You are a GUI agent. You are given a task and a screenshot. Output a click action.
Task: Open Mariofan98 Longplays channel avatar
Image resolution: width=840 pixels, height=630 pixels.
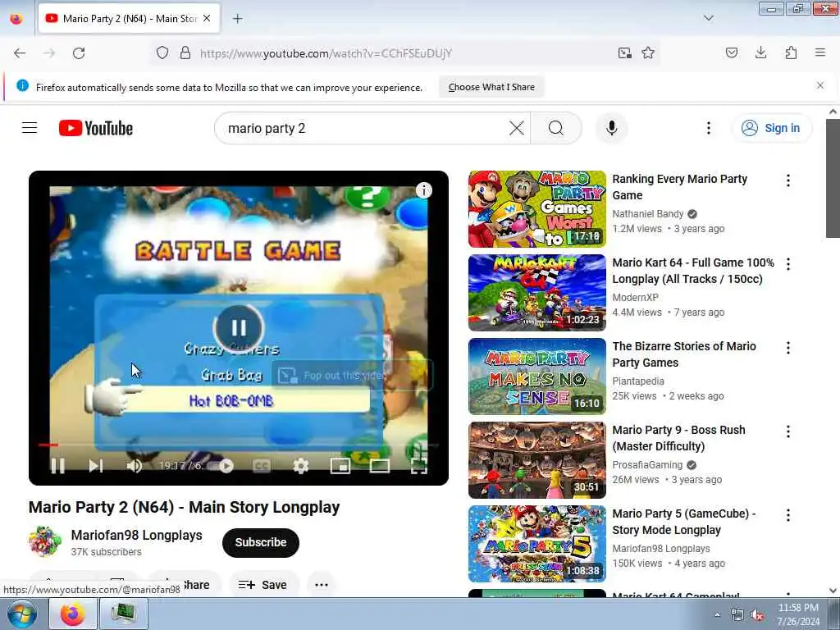coord(45,541)
